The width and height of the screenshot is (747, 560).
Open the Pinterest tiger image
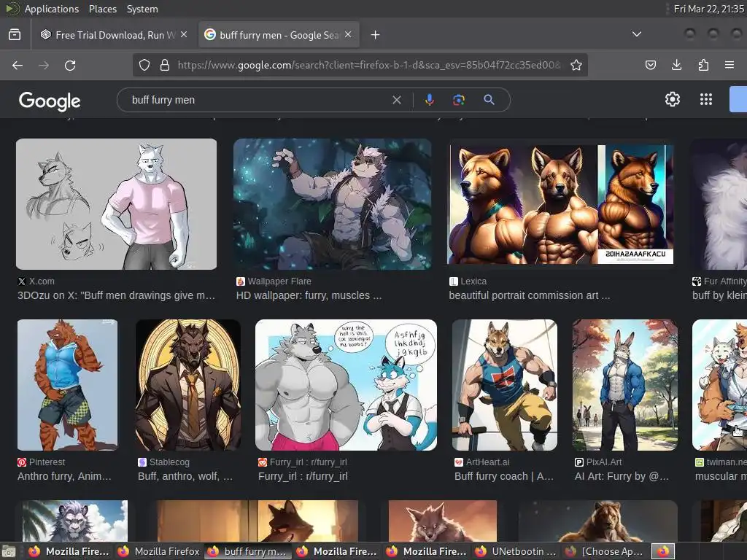(x=67, y=385)
